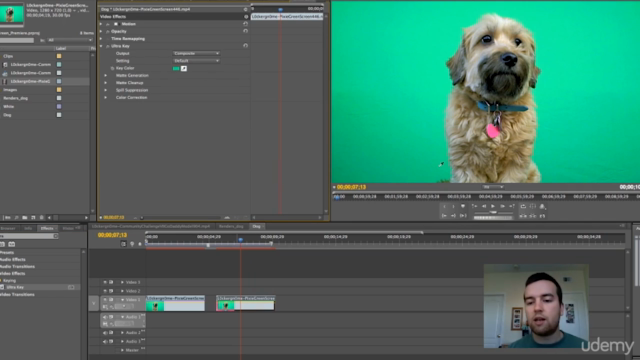Click the Lift button in Program Monitor

pos(523,216)
